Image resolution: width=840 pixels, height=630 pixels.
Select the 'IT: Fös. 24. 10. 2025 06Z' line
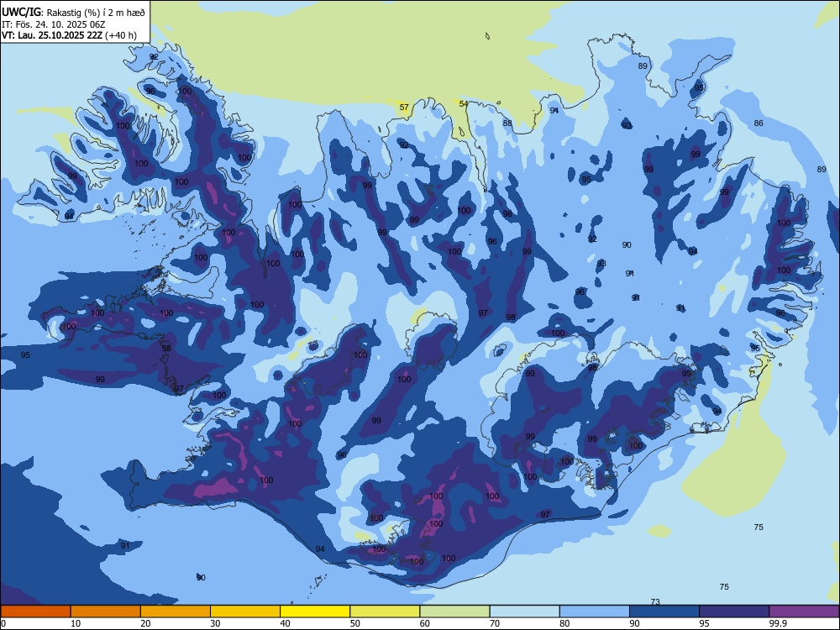click(x=54, y=24)
